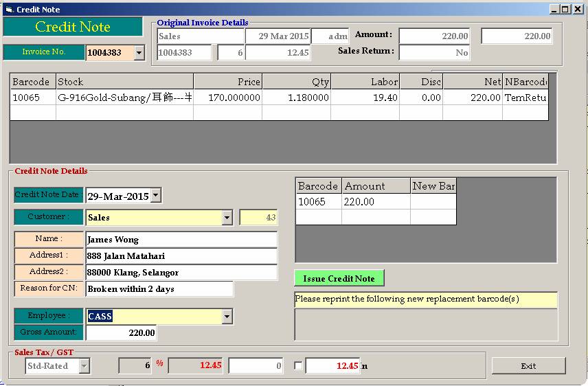Viewport: 588px width, 386px height.
Task: Click the Exit button
Action: 528,366
